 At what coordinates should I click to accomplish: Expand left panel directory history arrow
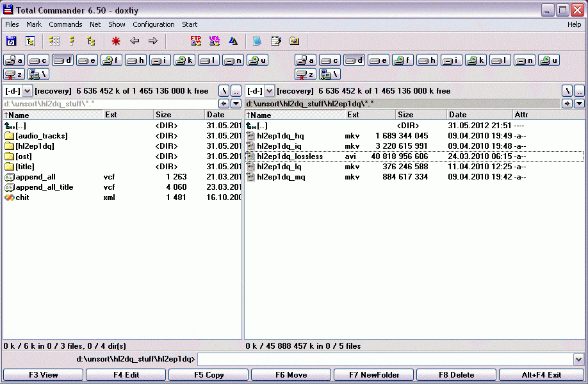point(236,104)
